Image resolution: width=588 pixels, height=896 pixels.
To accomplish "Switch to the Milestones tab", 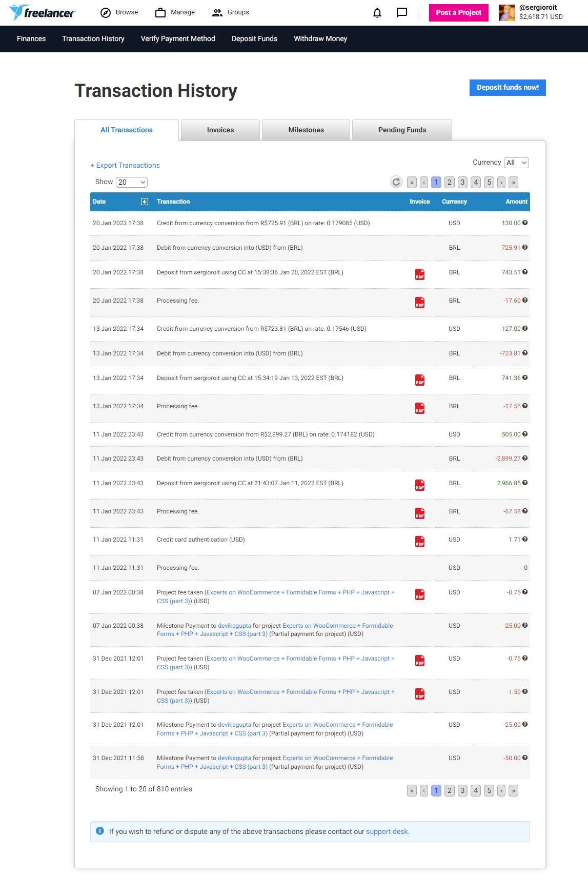I will (x=306, y=130).
